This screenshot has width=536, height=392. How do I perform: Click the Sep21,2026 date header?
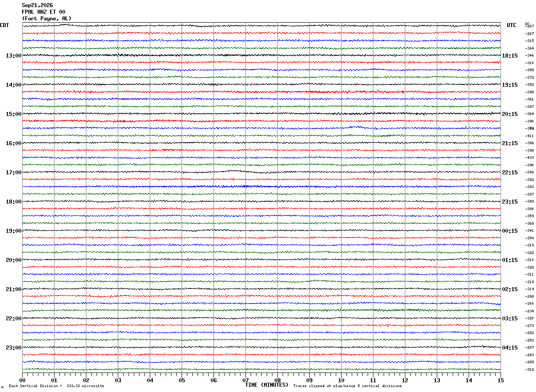(x=37, y=5)
